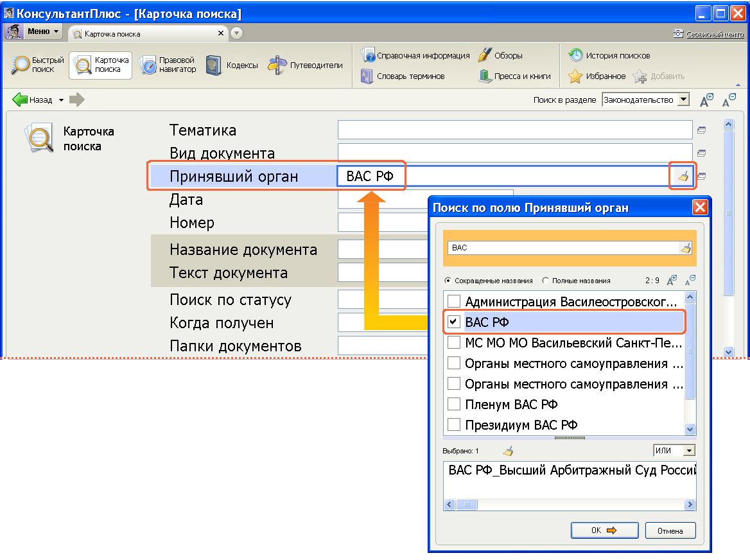The width and height of the screenshot is (750, 560).
Task: Check Пленум ВАС РФ
Action: pos(454,404)
